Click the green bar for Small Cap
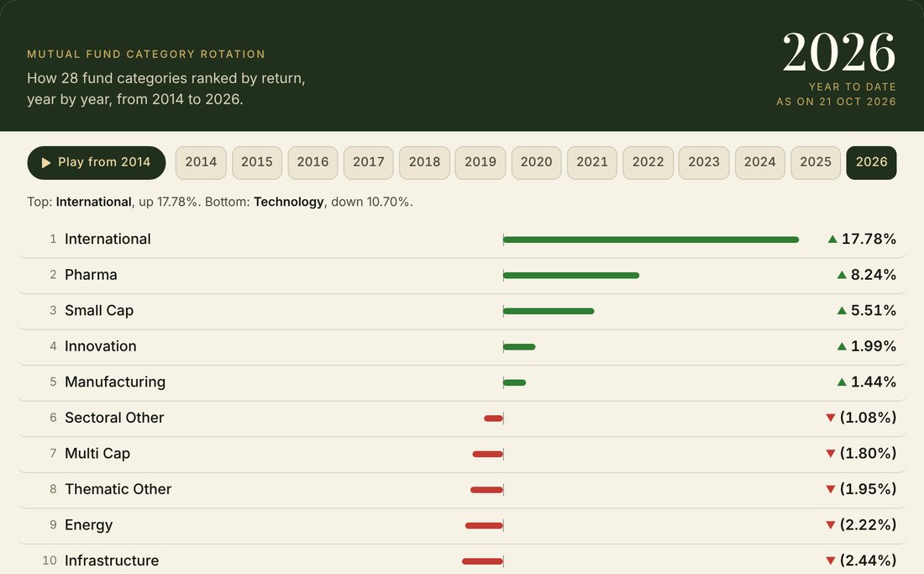Screen dimensions: 924x574 pos(549,311)
